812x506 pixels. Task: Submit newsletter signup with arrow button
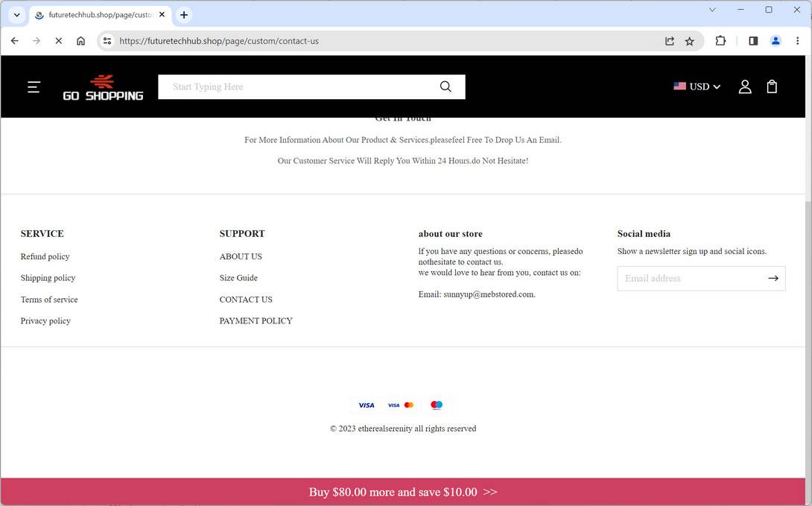773,278
